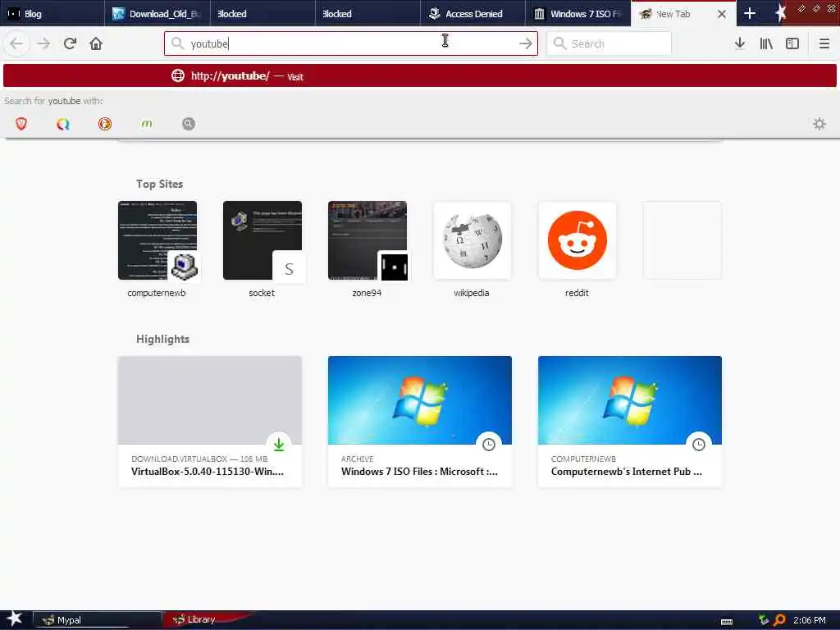Activate Mypal in the taskbar
Image resolution: width=840 pixels, height=630 pixels.
click(x=98, y=620)
